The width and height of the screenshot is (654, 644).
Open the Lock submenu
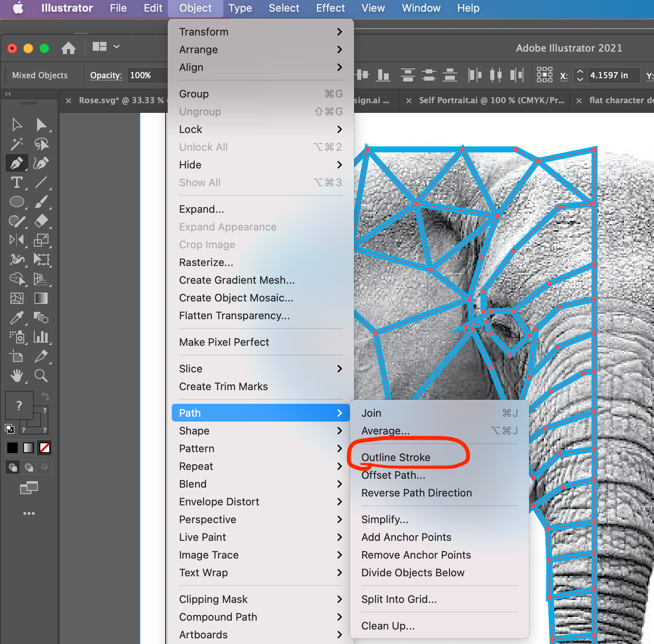tap(260, 129)
